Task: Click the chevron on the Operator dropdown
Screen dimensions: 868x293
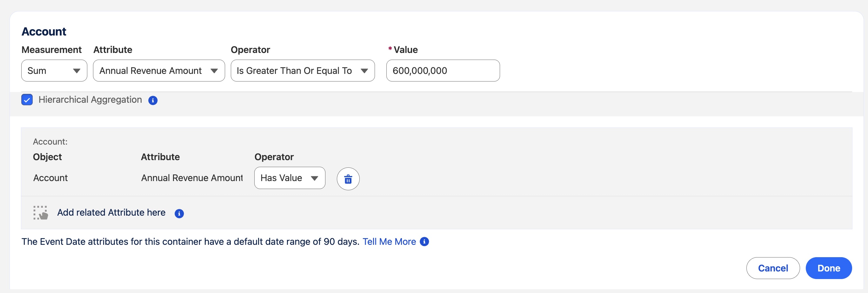Action: tap(365, 71)
